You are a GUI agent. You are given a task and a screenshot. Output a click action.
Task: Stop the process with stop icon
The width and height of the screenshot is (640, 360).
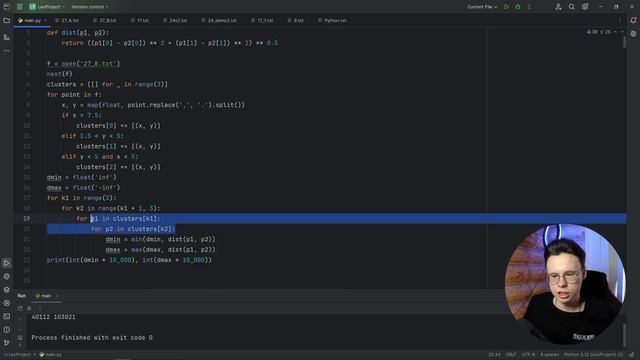(29, 308)
